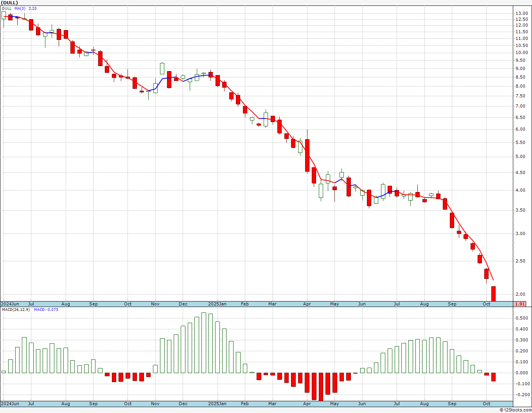Select the Apr marker on price timeline
Viewport: 532px width, 413px height.
tap(307, 304)
